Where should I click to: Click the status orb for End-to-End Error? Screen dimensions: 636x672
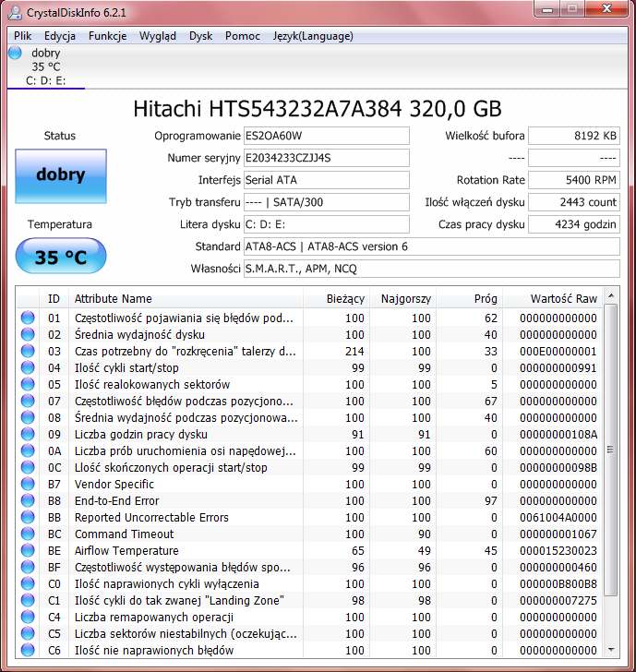tap(28, 500)
